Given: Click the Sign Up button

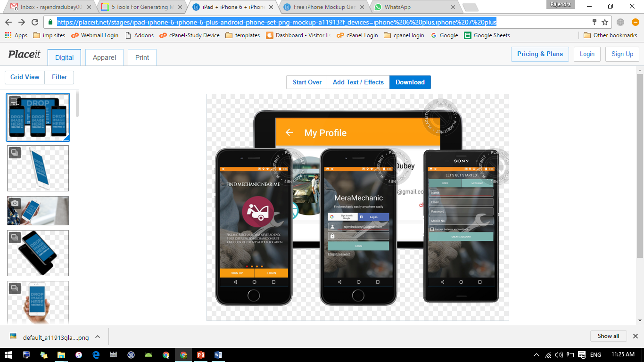Looking at the screenshot, I should click(x=622, y=54).
